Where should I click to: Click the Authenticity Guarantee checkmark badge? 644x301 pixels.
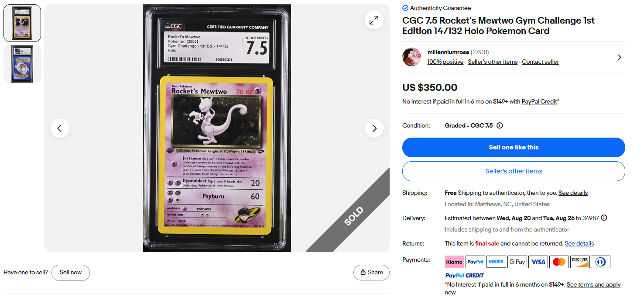tap(405, 8)
